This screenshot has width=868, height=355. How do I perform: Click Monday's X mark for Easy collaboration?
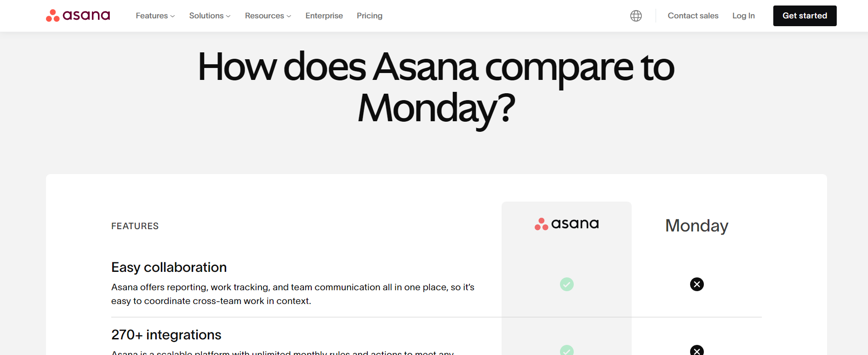pyautogui.click(x=697, y=284)
